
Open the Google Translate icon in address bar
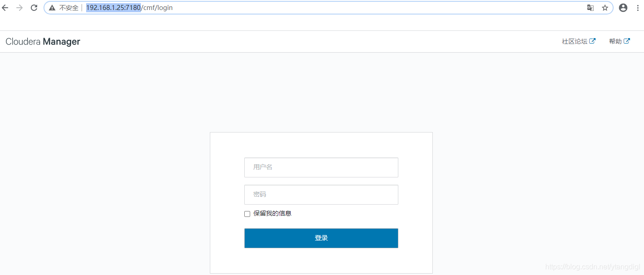pos(590,8)
